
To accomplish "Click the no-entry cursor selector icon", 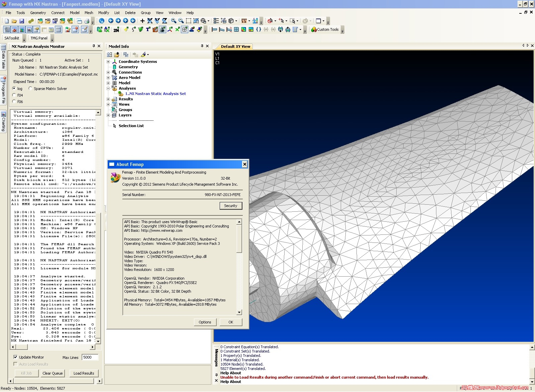I will point(270,21).
